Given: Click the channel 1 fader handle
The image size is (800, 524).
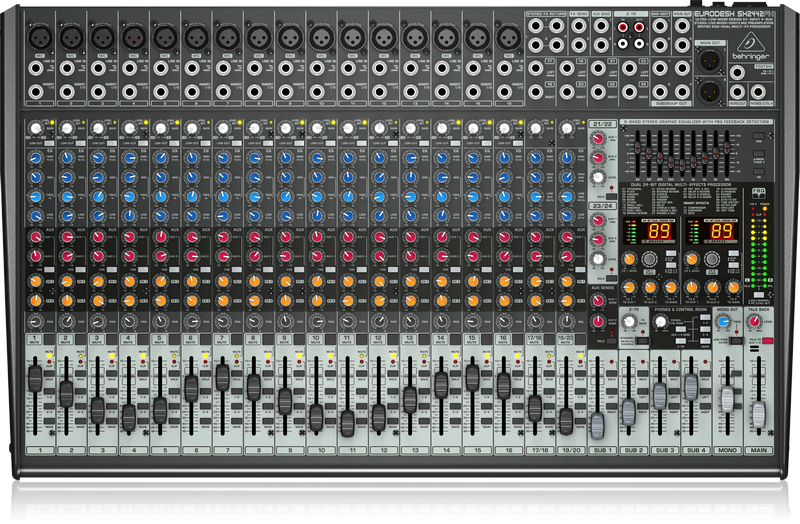Looking at the screenshot, I should click(x=35, y=378).
